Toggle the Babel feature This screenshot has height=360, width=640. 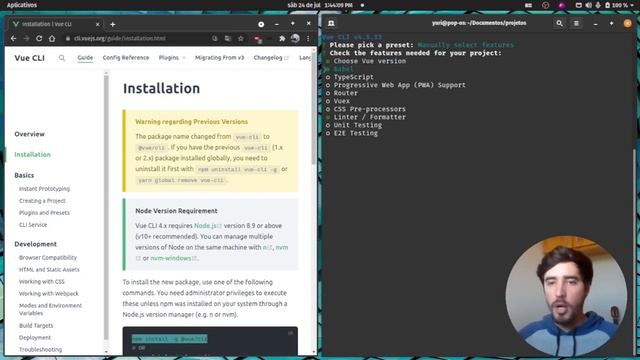pos(339,69)
